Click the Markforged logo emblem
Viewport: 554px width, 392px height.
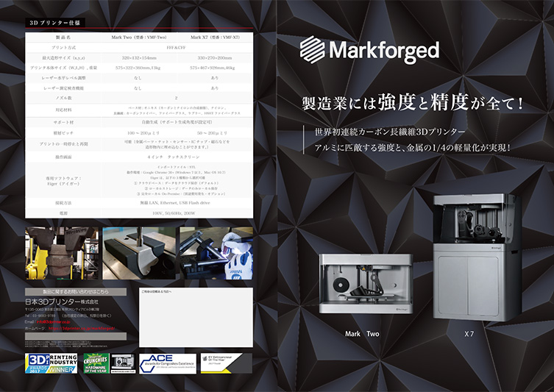312,50
